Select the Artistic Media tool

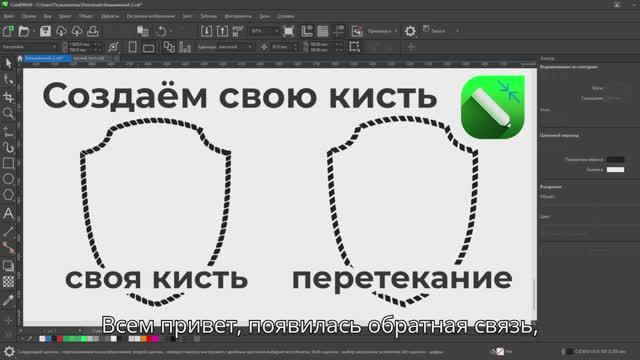pyautogui.click(x=8, y=147)
